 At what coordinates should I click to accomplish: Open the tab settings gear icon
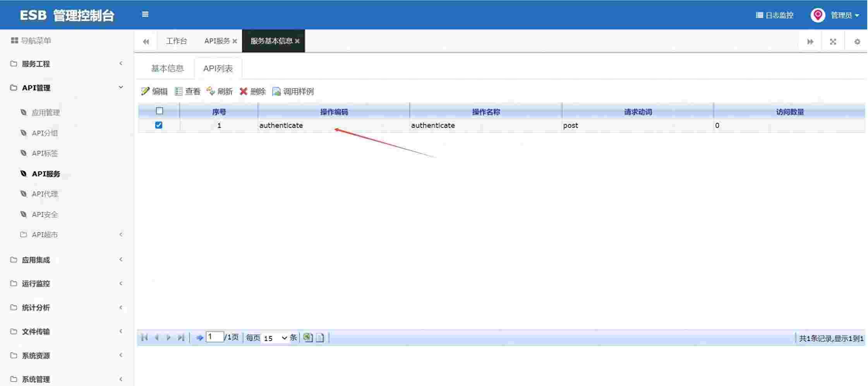[x=857, y=41]
